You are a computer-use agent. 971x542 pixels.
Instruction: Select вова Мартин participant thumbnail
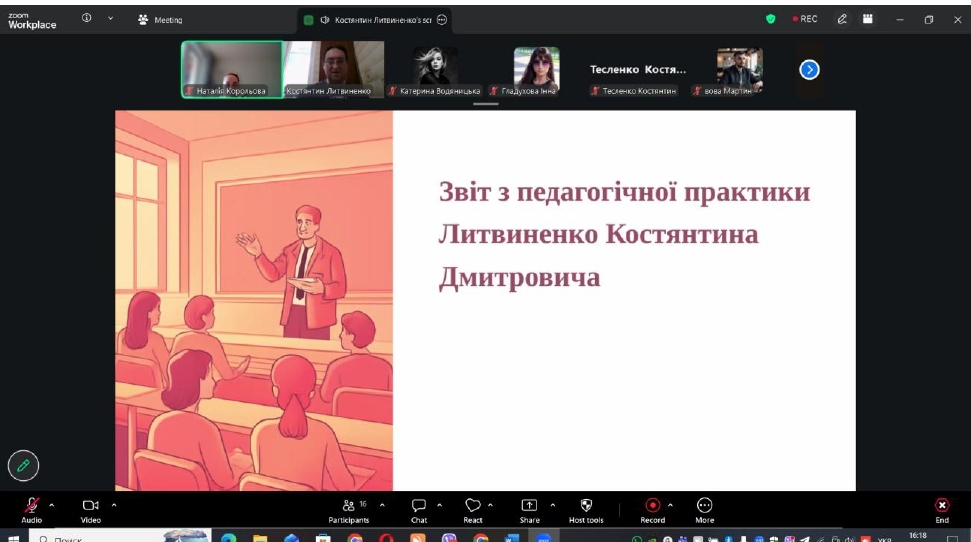point(739,71)
